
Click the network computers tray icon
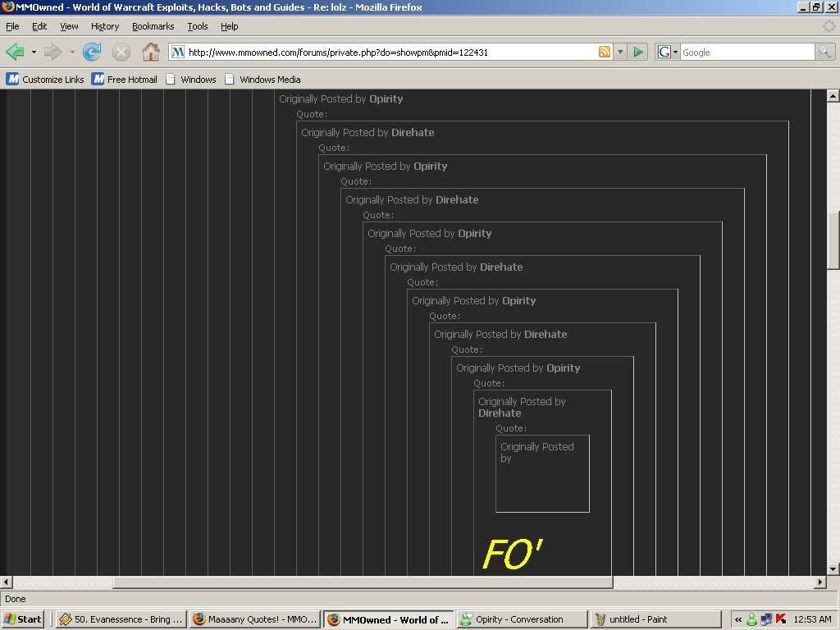(766, 620)
